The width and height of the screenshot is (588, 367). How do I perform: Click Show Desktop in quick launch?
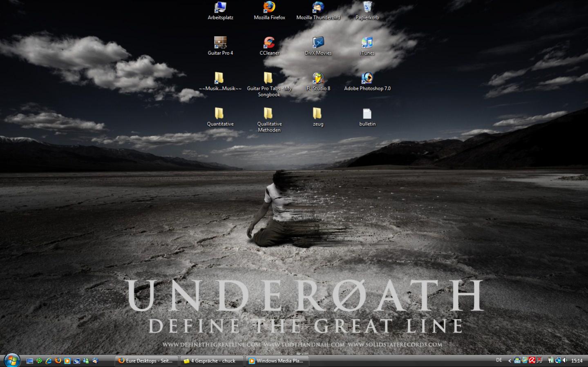point(30,361)
